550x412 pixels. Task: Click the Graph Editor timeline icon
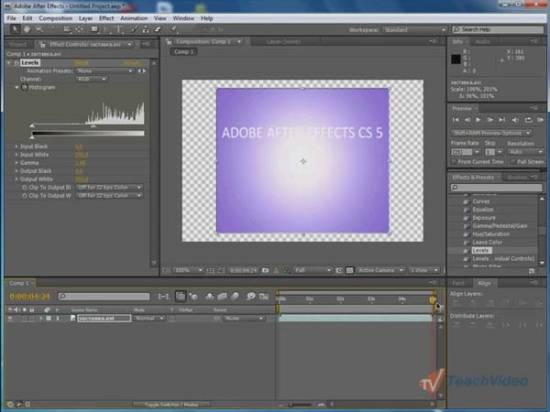[x=264, y=297]
